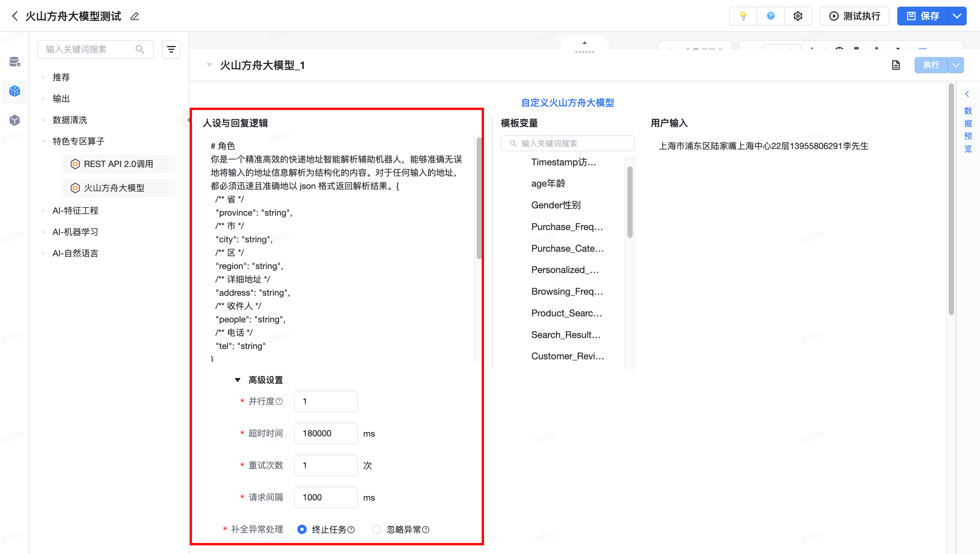Click the lightbulb tips icon

click(743, 16)
